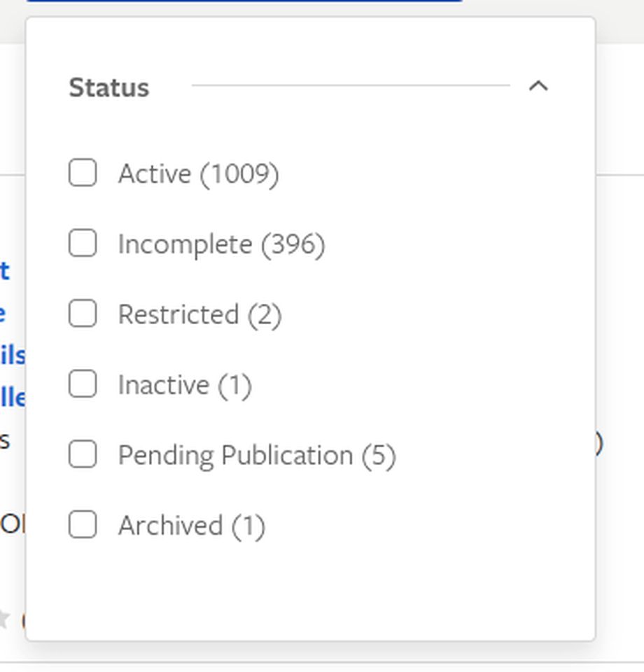
Task: Check the Archived (1) checkbox
Action: (x=83, y=525)
